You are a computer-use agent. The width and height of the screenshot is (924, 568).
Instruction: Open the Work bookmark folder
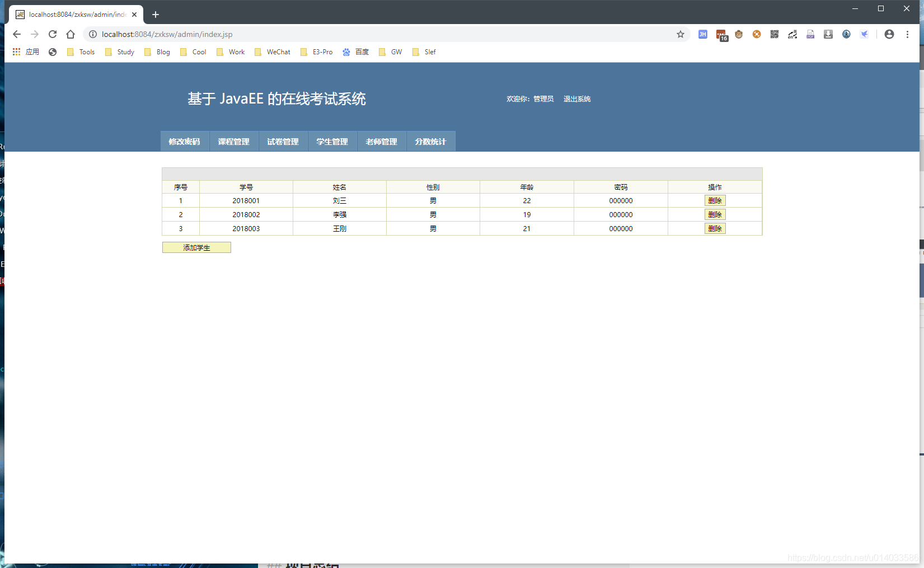231,52
